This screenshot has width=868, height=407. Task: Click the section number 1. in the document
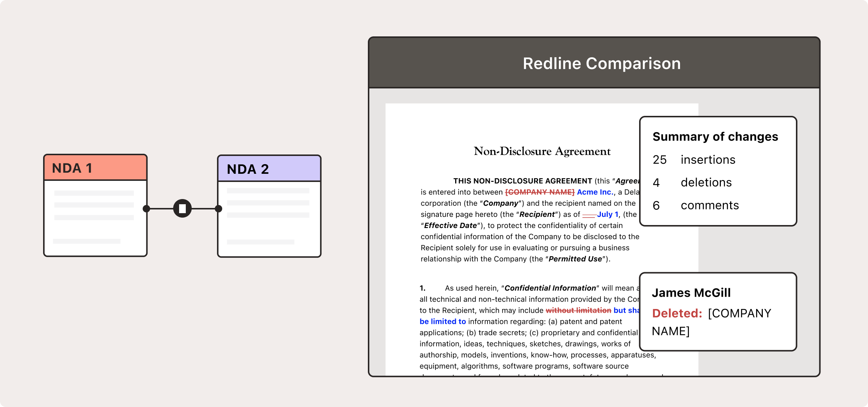(422, 288)
